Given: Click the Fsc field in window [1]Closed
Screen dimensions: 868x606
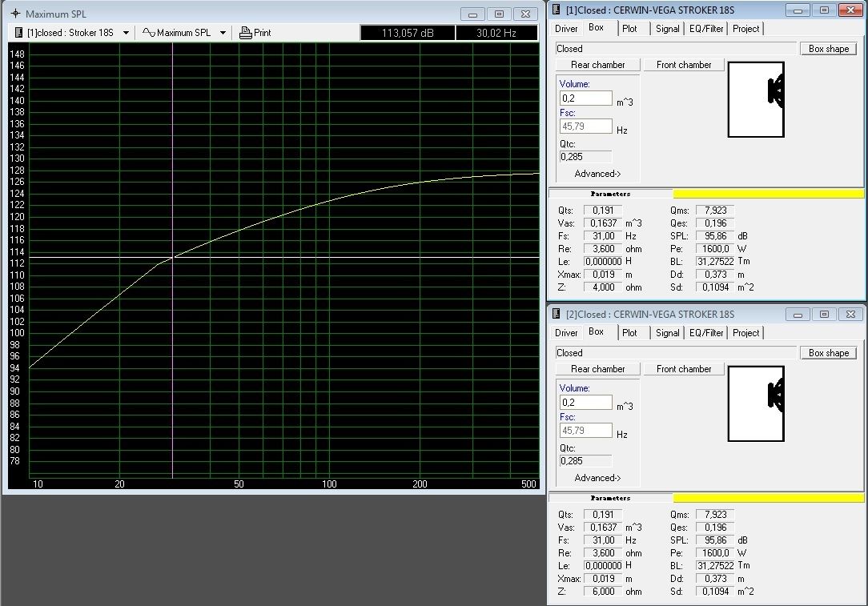Looking at the screenshot, I should pos(585,126).
